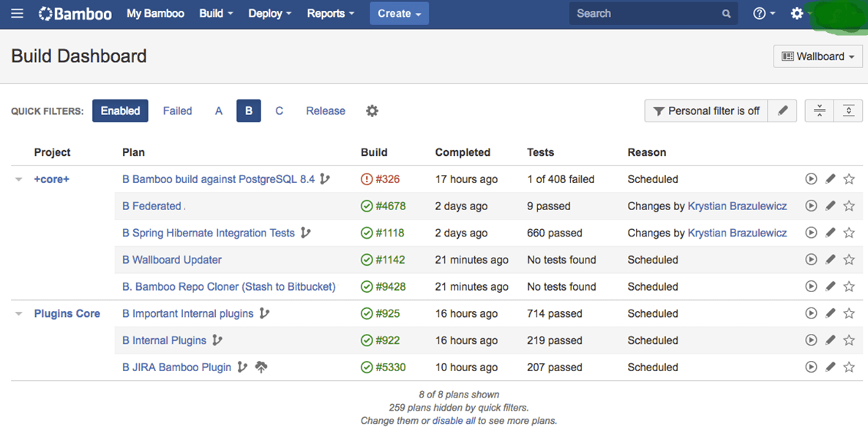This screenshot has height=429, width=868.
Task: Open the Wallboard dropdown
Action: click(x=818, y=56)
